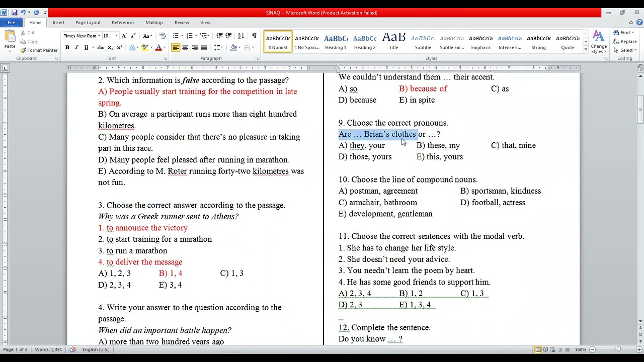644x362 pixels.
Task: Apply the Quote style
Action: pos(568,42)
